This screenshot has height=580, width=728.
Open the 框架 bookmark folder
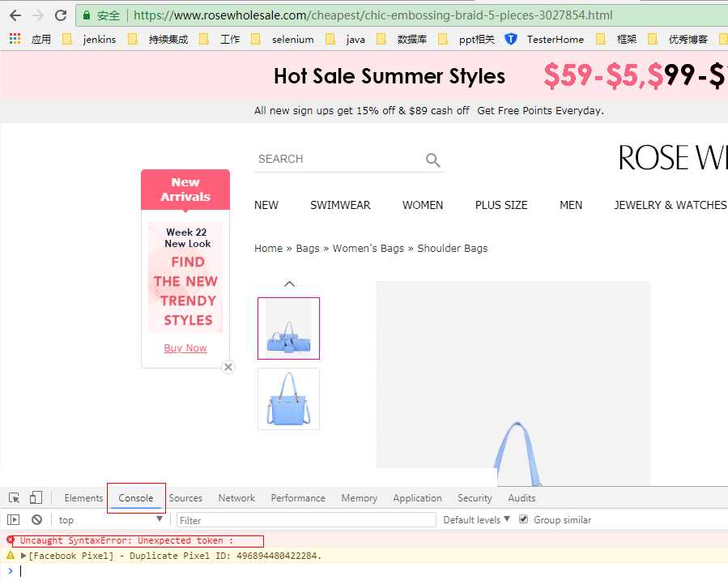point(616,40)
